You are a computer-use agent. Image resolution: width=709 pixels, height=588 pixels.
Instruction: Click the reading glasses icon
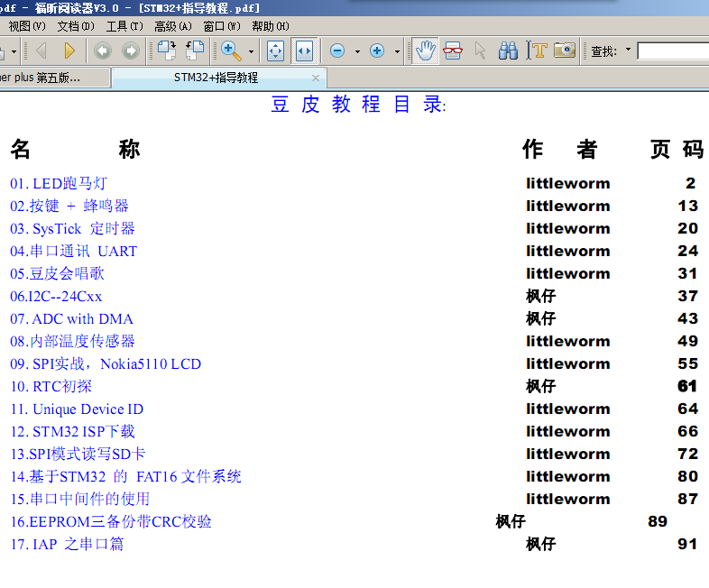[x=453, y=51]
